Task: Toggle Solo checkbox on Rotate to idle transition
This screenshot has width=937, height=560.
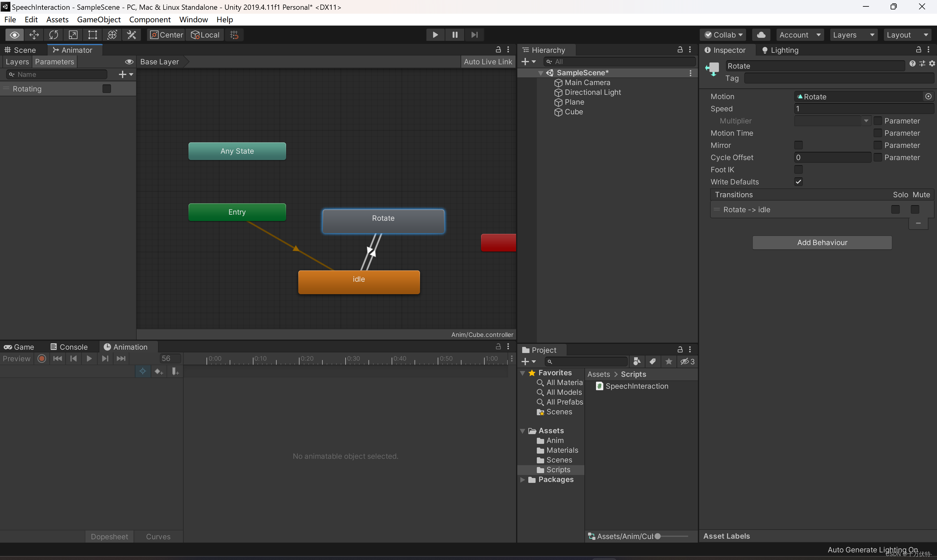Action: point(896,209)
